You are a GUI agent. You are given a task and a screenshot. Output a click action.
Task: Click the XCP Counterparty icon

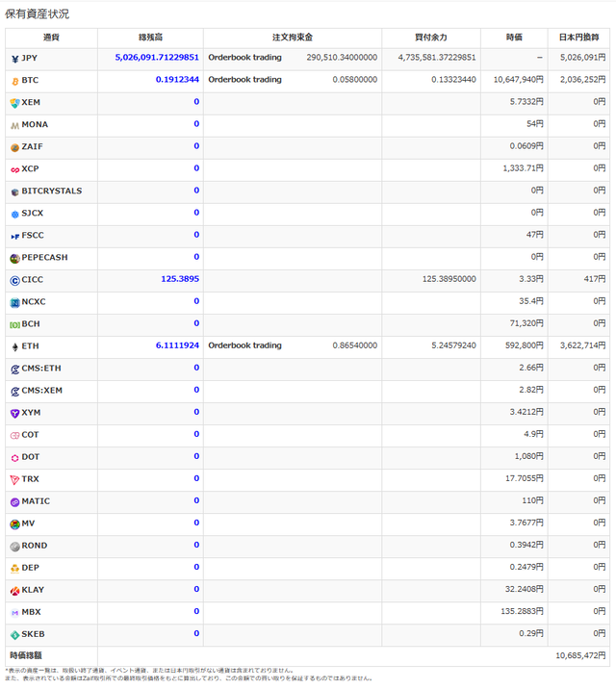(x=15, y=169)
